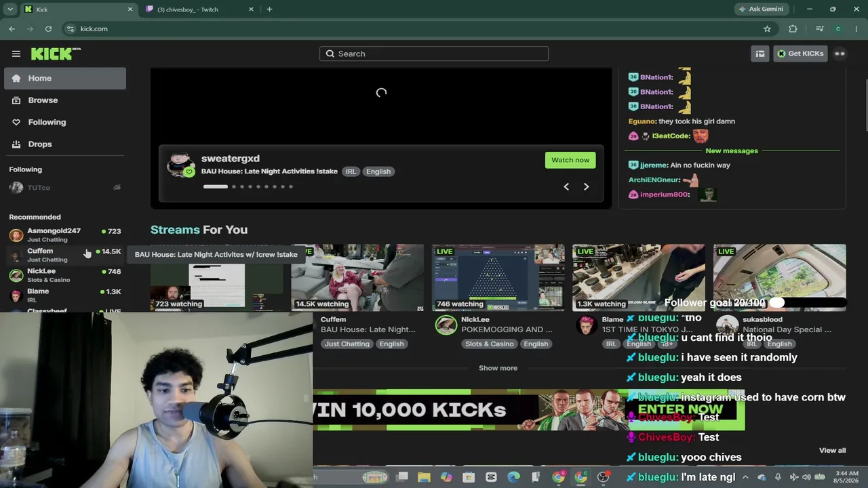Open the Home page from the sidebar
868x488 pixels.
point(65,78)
